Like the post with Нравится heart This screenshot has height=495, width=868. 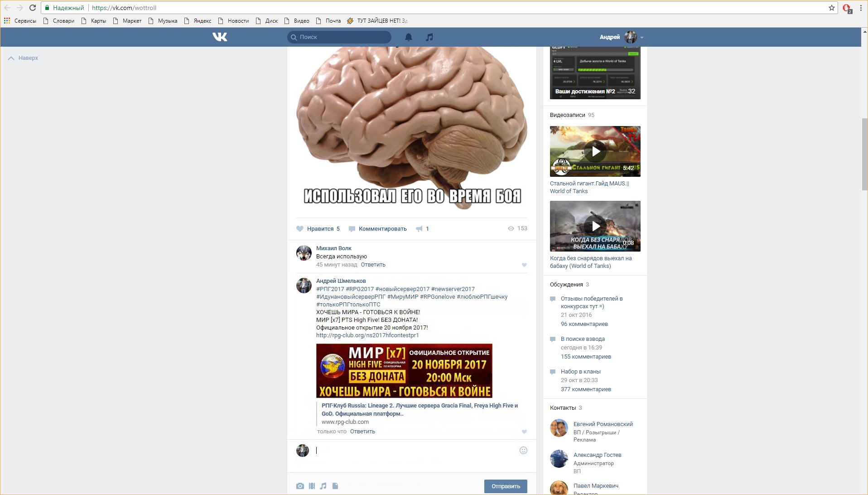coord(300,229)
